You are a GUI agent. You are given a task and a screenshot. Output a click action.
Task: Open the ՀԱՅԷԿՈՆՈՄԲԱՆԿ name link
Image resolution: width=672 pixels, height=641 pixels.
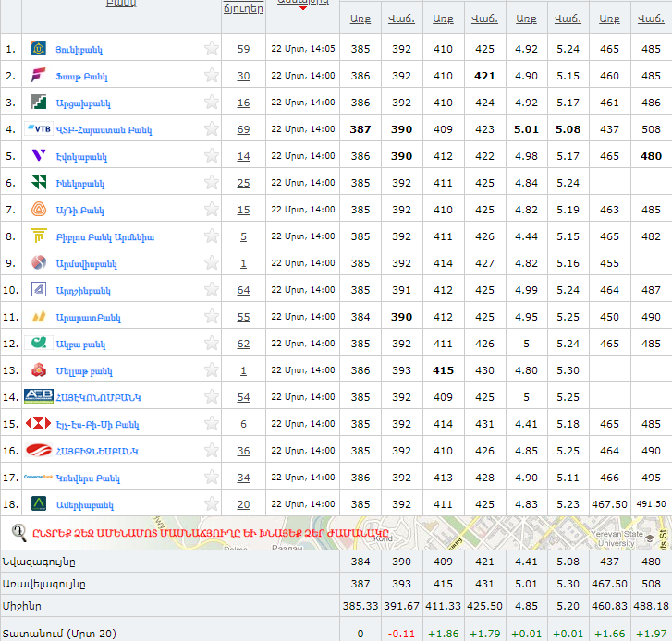point(99,398)
